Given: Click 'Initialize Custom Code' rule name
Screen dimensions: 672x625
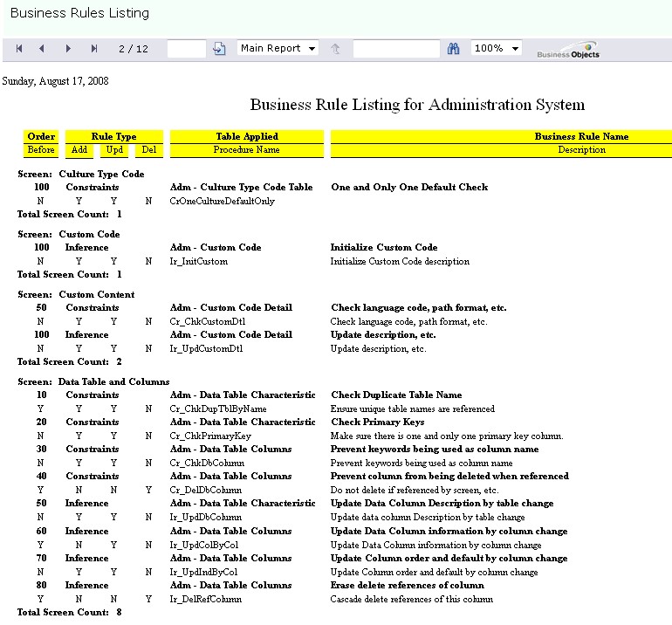Looking at the screenshot, I should (384, 247).
